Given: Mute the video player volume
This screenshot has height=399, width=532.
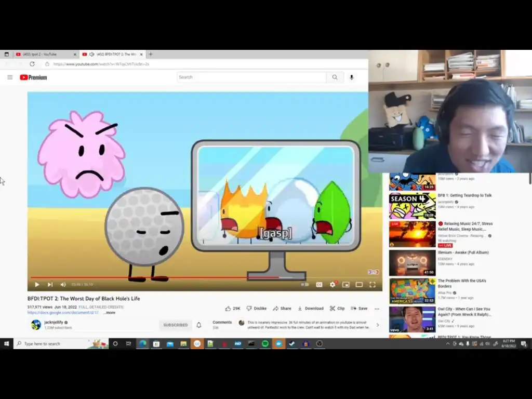Looking at the screenshot, I should pos(63,285).
